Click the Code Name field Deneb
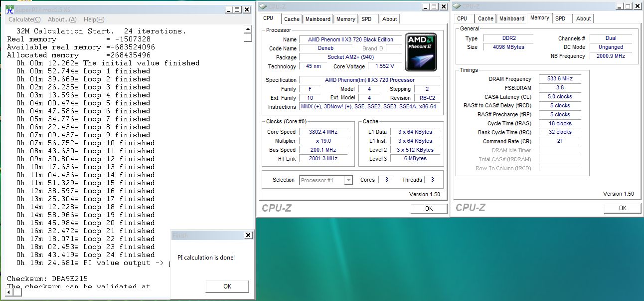The width and height of the screenshot is (644, 301). tap(326, 48)
